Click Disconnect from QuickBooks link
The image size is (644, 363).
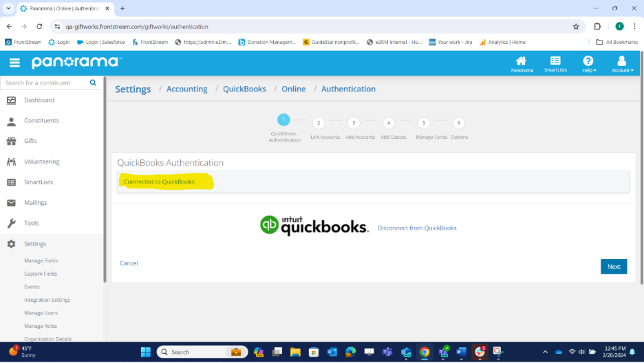417,228
